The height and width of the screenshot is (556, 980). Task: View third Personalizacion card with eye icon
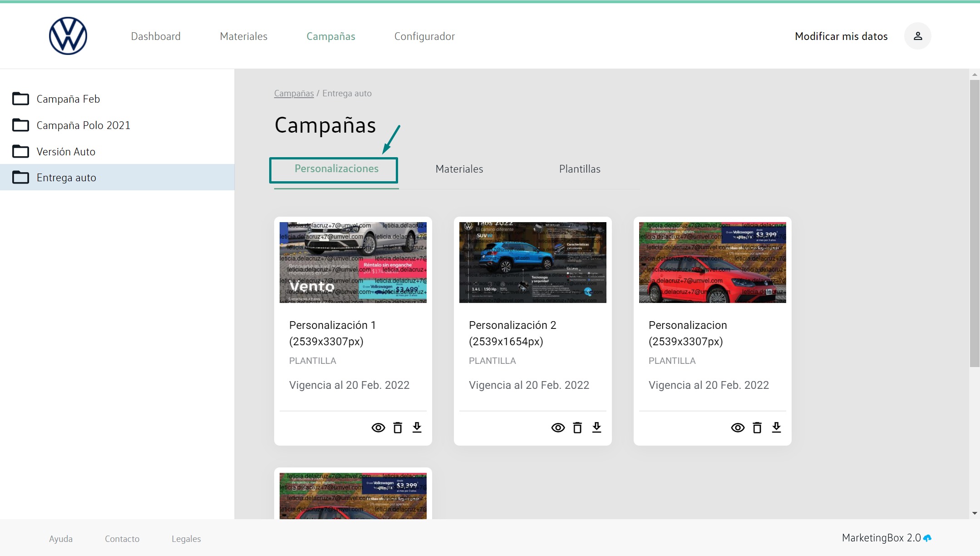coord(738,427)
